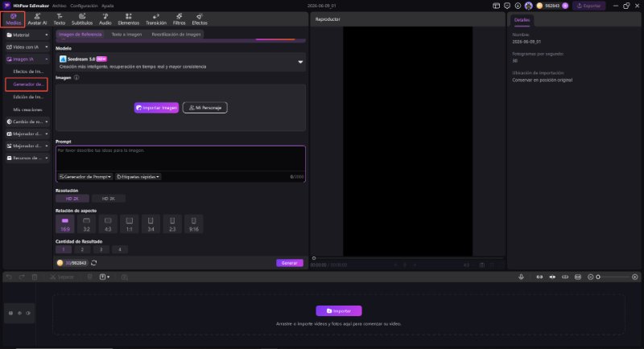Expand the first Mejorador d... group

click(27, 134)
